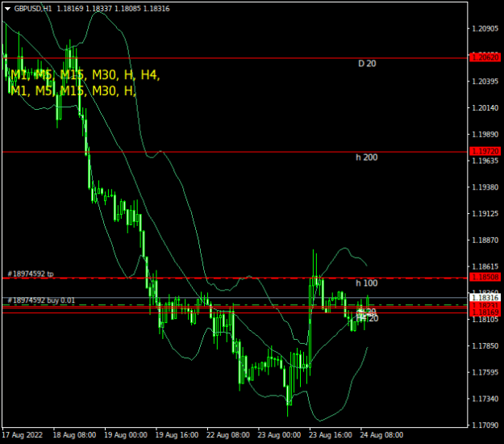Screen dimensions: 504x444
Task: Select the h 200 line label
Action: pyautogui.click(x=366, y=157)
